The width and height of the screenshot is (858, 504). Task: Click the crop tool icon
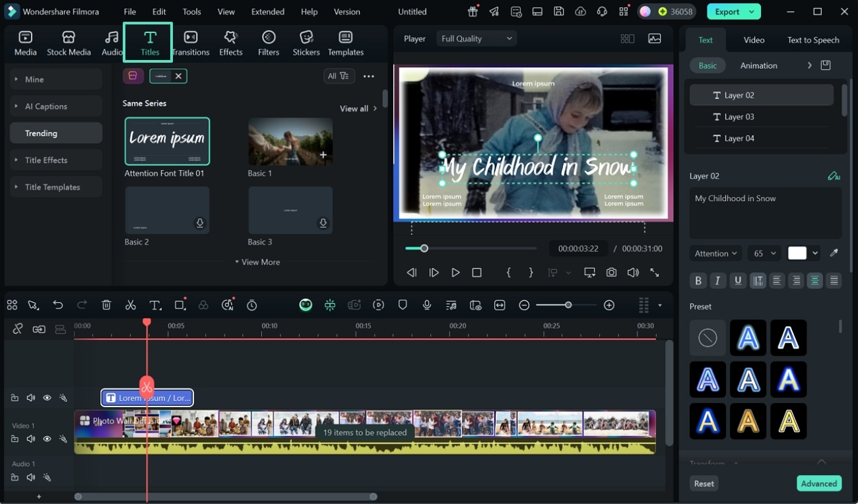click(x=180, y=305)
